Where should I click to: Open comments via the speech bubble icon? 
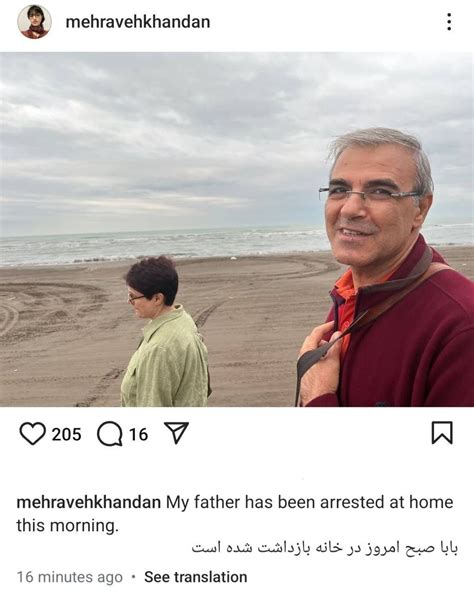pyautogui.click(x=110, y=434)
